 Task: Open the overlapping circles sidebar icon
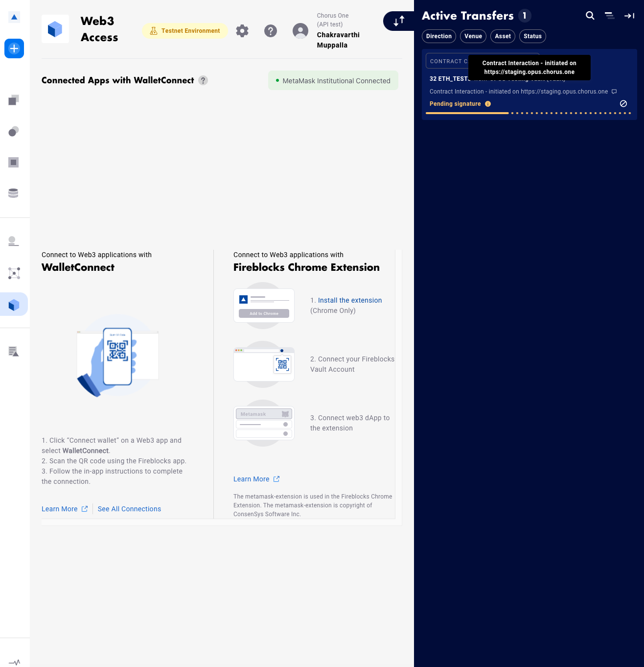click(14, 131)
